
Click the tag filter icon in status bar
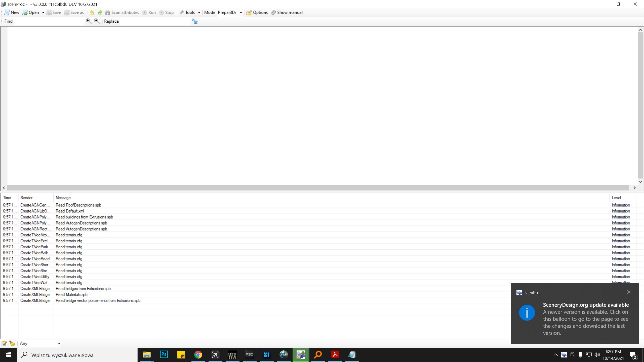tap(12, 343)
